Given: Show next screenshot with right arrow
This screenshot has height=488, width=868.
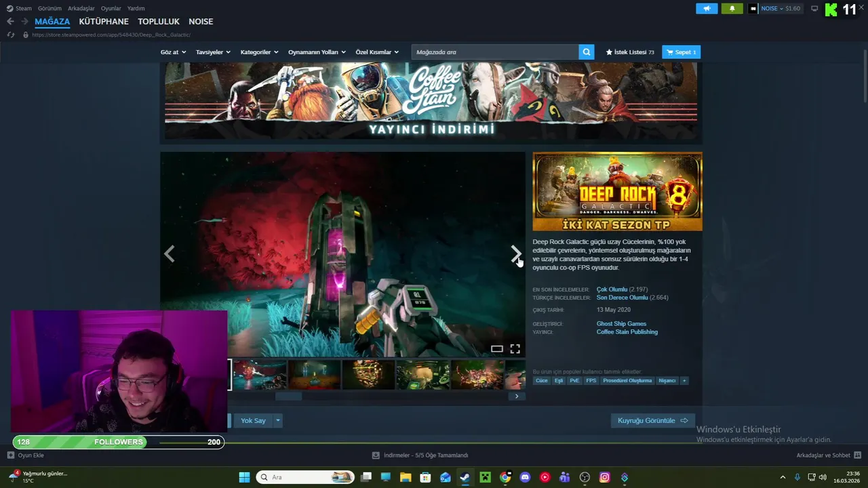Looking at the screenshot, I should 516,253.
